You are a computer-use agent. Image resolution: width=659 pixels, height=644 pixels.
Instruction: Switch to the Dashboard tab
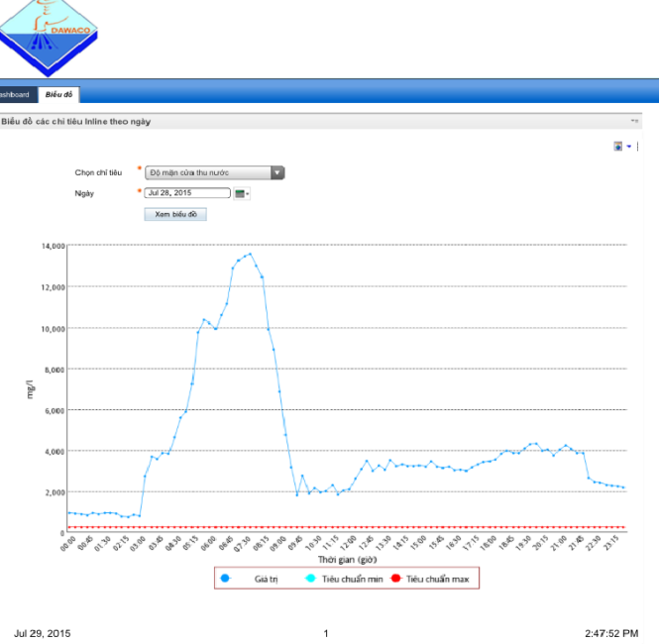(x=17, y=94)
